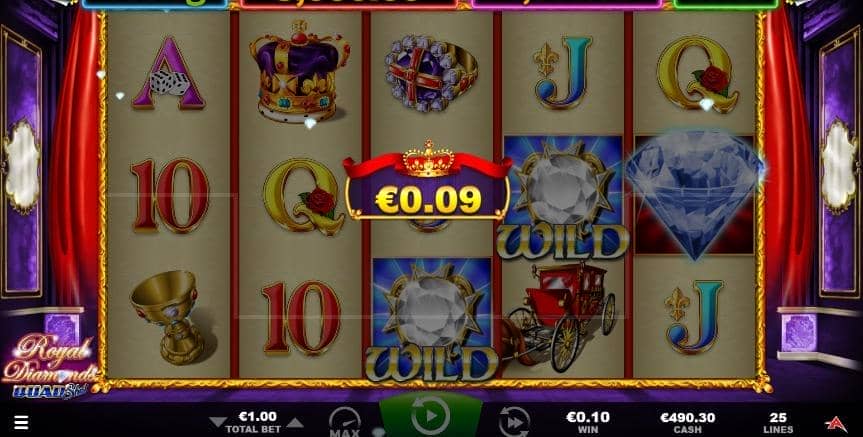The width and height of the screenshot is (863, 437).
Task: Increase total bet with up arrow
Action: [295, 422]
